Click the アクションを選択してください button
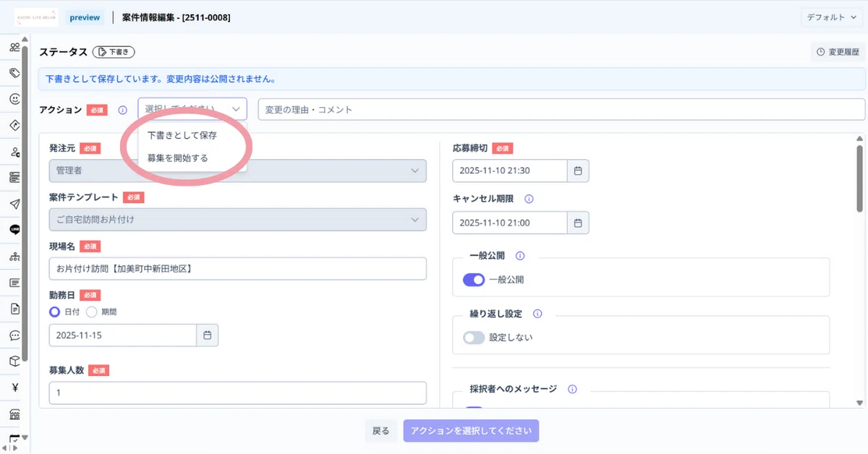The width and height of the screenshot is (868, 454). pos(472,431)
